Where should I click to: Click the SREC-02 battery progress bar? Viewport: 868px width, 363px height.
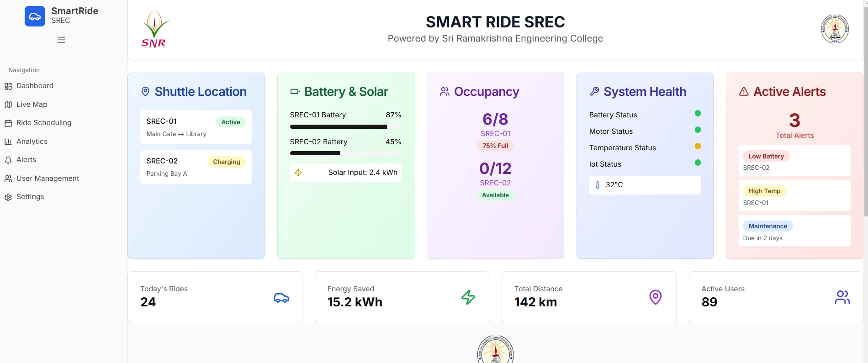click(x=346, y=153)
